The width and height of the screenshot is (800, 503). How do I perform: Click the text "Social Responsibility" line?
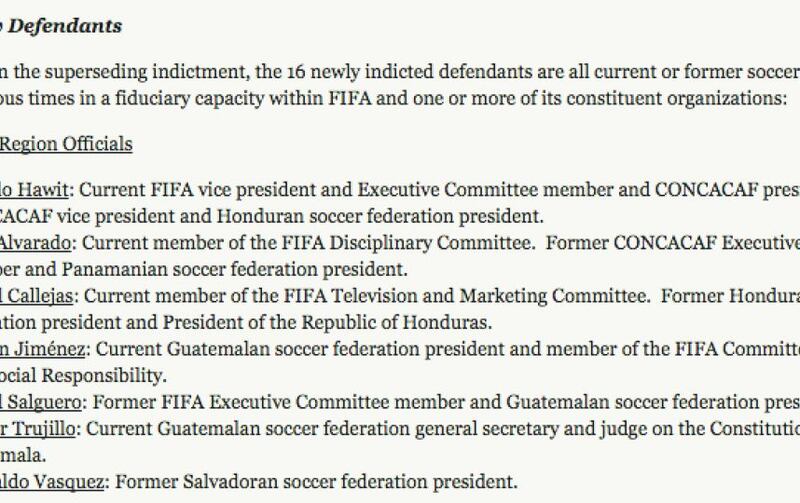tap(83, 375)
